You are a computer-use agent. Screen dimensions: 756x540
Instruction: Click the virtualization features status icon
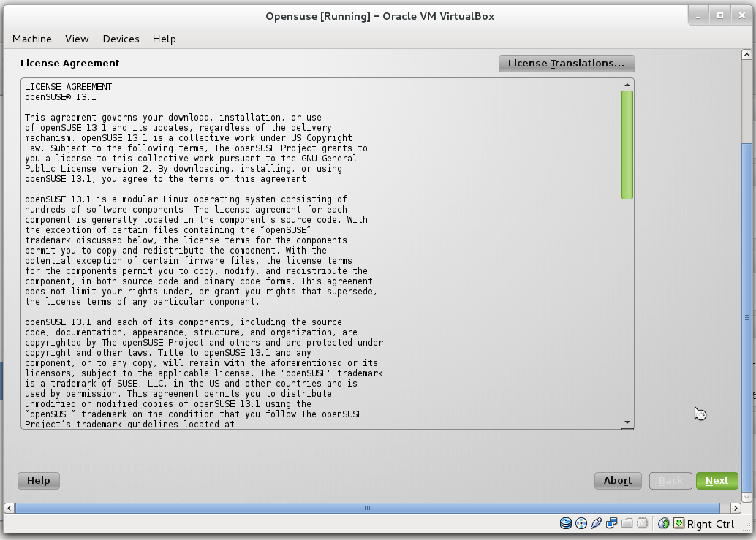tap(642, 523)
